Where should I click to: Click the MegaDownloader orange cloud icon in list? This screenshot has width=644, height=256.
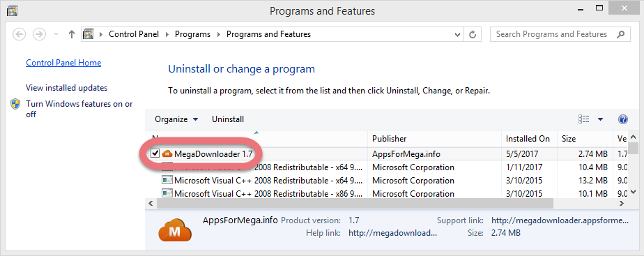click(167, 154)
